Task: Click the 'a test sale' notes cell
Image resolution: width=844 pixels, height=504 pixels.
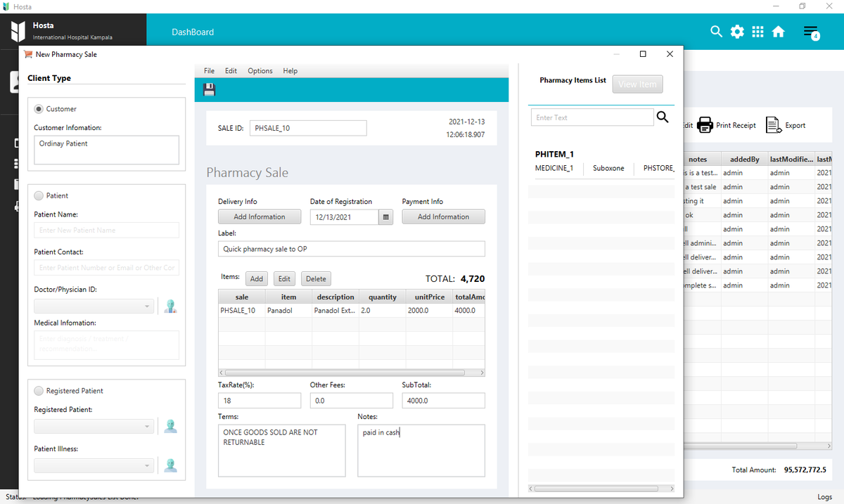Action: point(701,187)
